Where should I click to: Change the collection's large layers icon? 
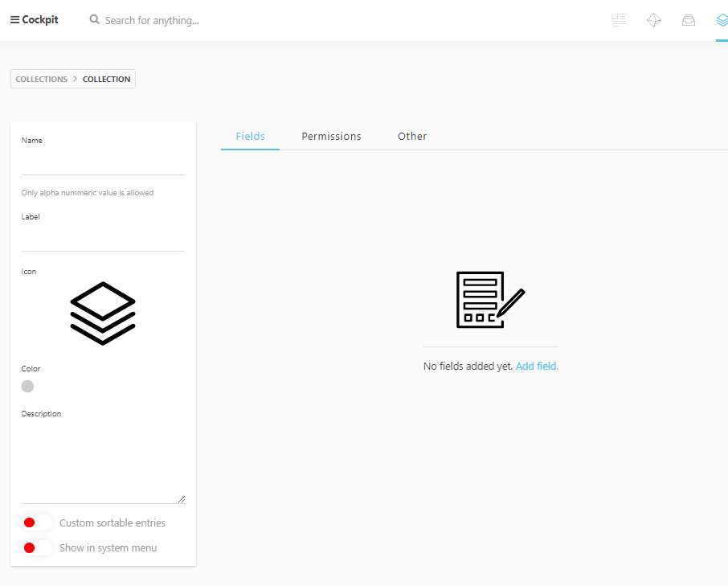[103, 313]
